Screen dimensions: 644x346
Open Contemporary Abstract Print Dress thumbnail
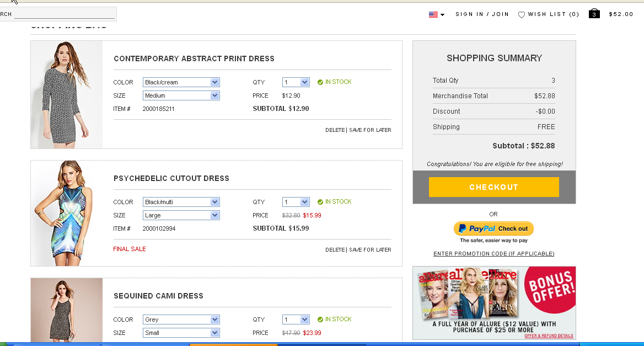point(67,94)
